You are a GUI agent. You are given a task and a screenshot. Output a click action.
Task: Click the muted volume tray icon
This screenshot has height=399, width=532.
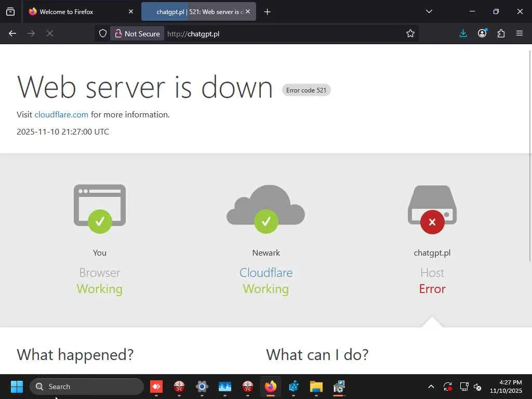pyautogui.click(x=477, y=387)
